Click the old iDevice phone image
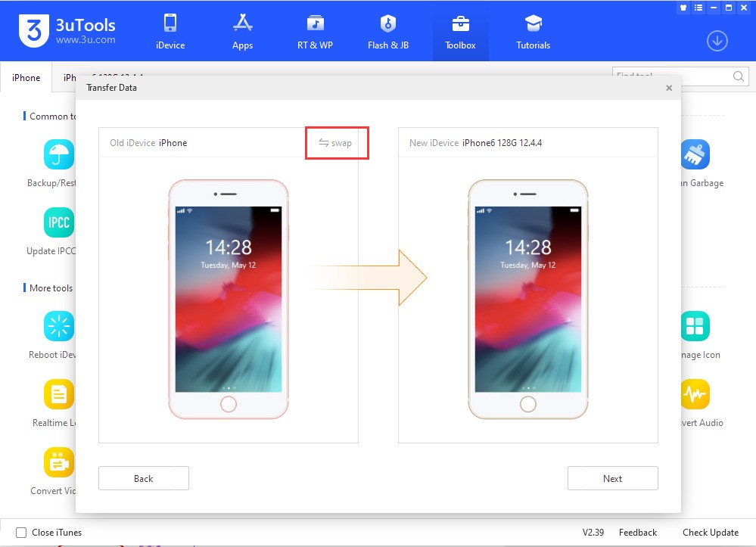Image resolution: width=756 pixels, height=547 pixels. (x=229, y=299)
